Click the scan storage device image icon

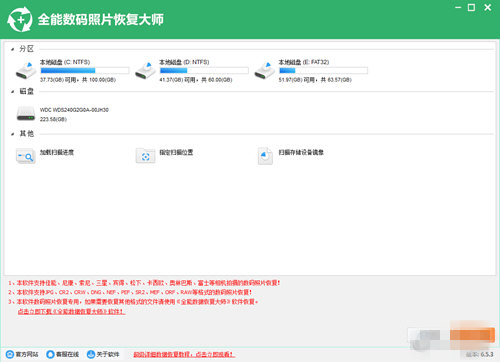click(x=265, y=156)
